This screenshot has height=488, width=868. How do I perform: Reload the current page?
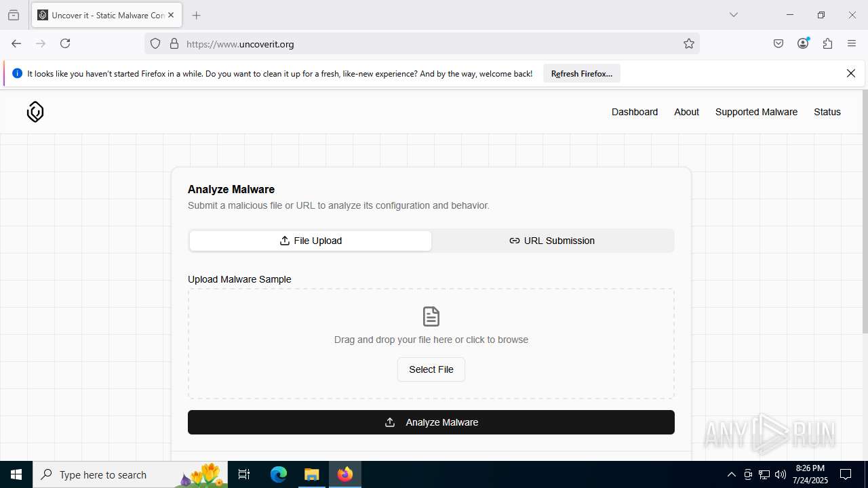point(65,43)
